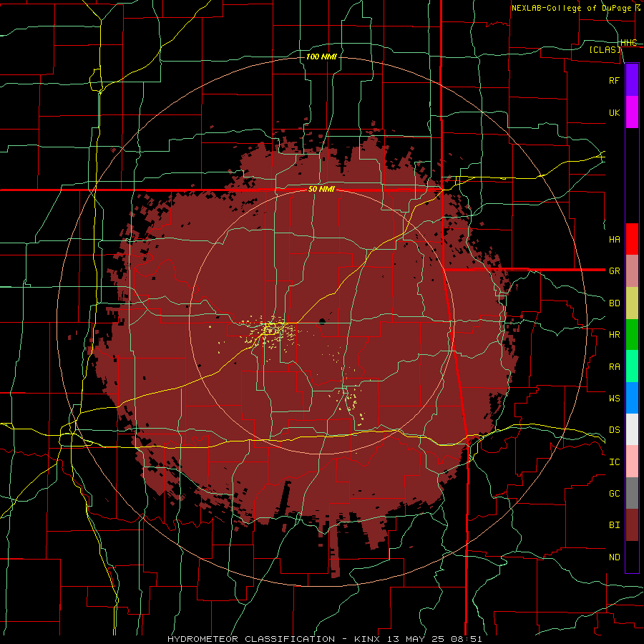Click the BD legend label
Viewport: 644px width, 644px height.
click(x=614, y=303)
